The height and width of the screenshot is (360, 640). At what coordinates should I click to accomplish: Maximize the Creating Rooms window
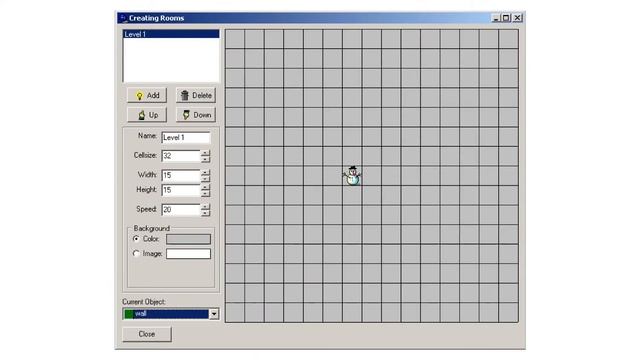point(506,18)
